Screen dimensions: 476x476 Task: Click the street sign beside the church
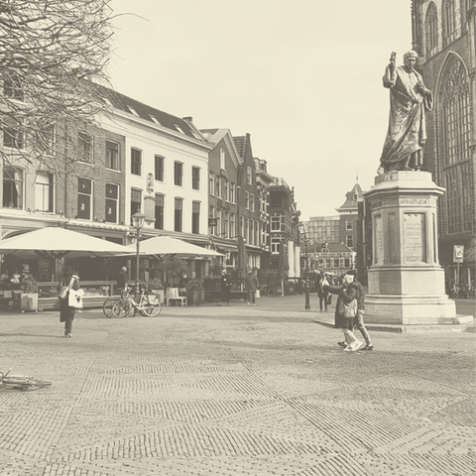click(x=458, y=254)
